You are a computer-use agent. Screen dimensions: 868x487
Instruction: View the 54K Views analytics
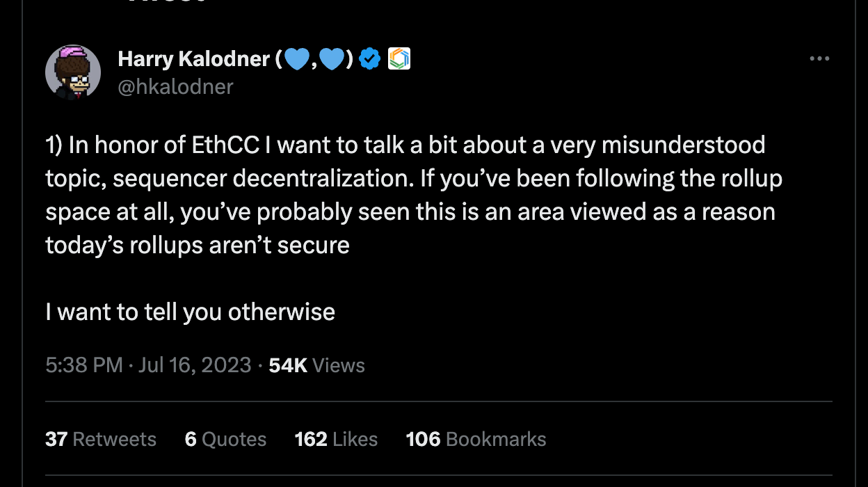coord(316,365)
